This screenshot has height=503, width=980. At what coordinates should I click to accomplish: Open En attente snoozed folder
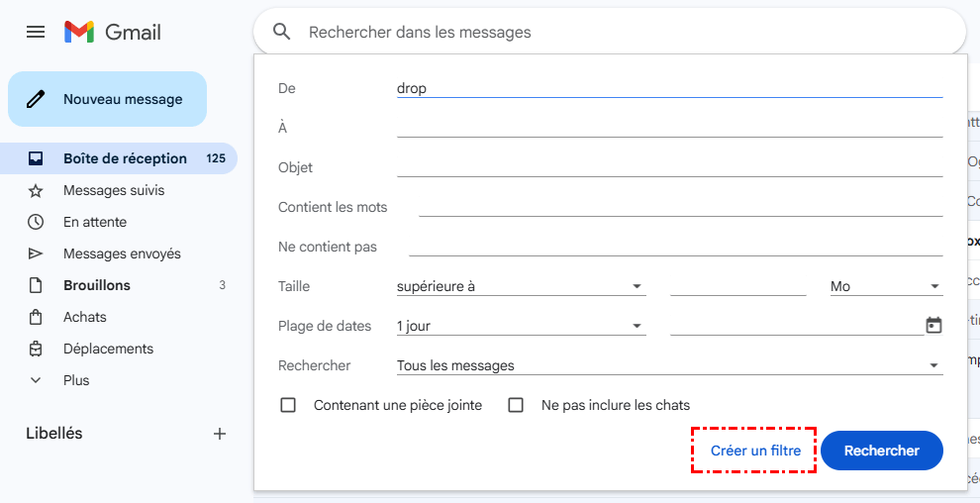95,222
